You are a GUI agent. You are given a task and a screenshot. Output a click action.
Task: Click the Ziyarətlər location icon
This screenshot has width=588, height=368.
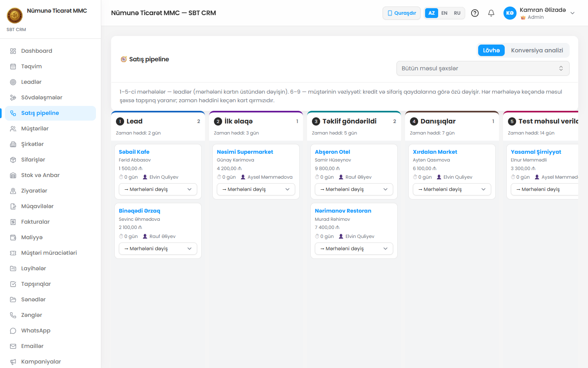click(13, 191)
